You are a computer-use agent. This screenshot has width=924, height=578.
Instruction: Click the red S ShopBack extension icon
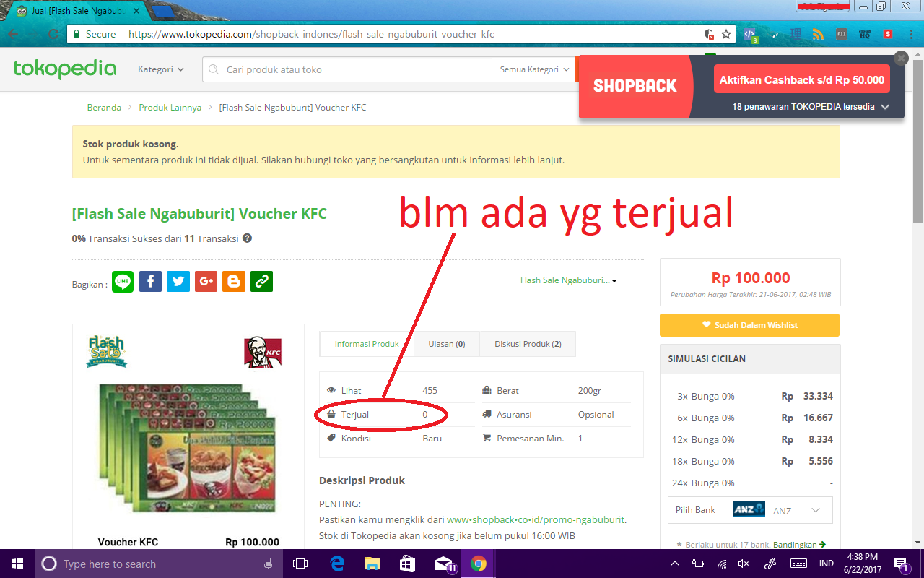(887, 34)
